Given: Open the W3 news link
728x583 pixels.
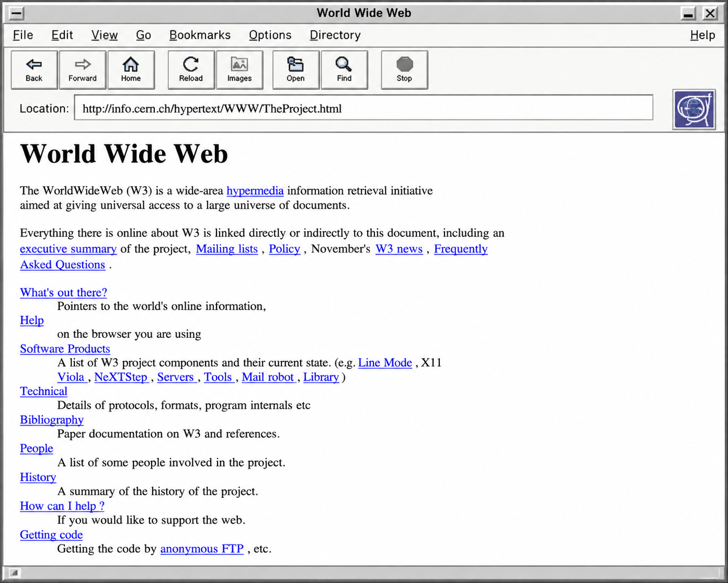Looking at the screenshot, I should pyautogui.click(x=399, y=249).
